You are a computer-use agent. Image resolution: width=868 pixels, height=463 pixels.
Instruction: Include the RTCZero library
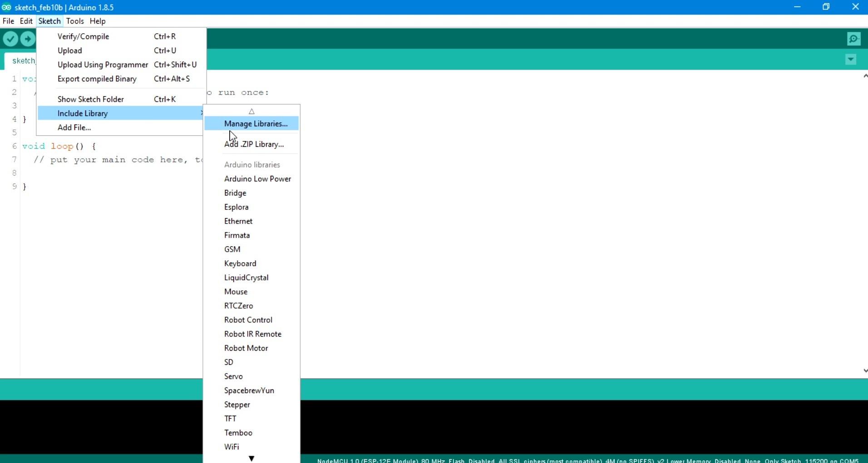[252, 305]
